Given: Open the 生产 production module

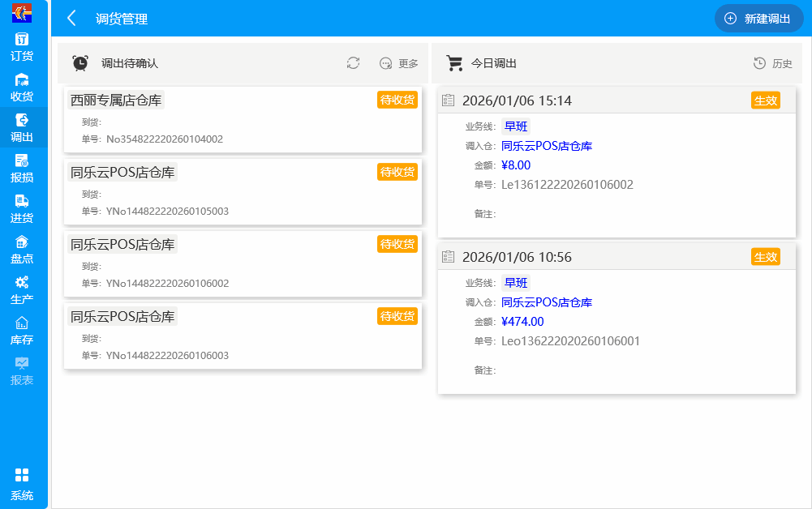Looking at the screenshot, I should [22, 290].
